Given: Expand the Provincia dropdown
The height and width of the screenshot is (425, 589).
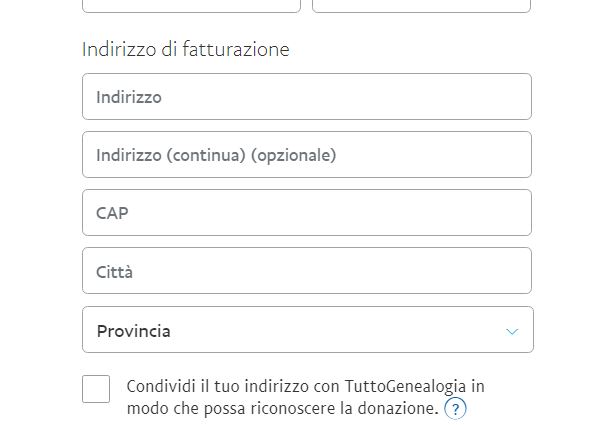Looking at the screenshot, I should (x=308, y=330).
